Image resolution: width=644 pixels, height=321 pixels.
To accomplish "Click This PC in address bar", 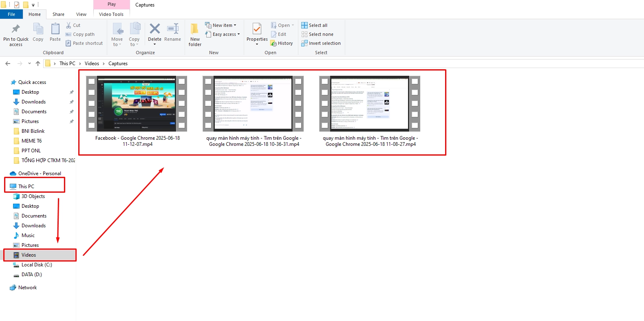I will click(x=67, y=64).
